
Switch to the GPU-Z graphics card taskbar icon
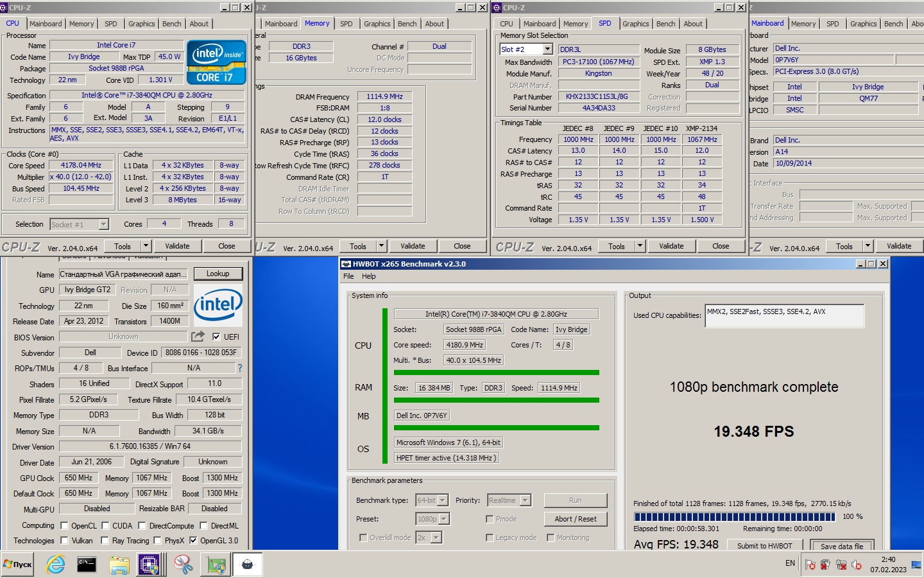(216, 565)
